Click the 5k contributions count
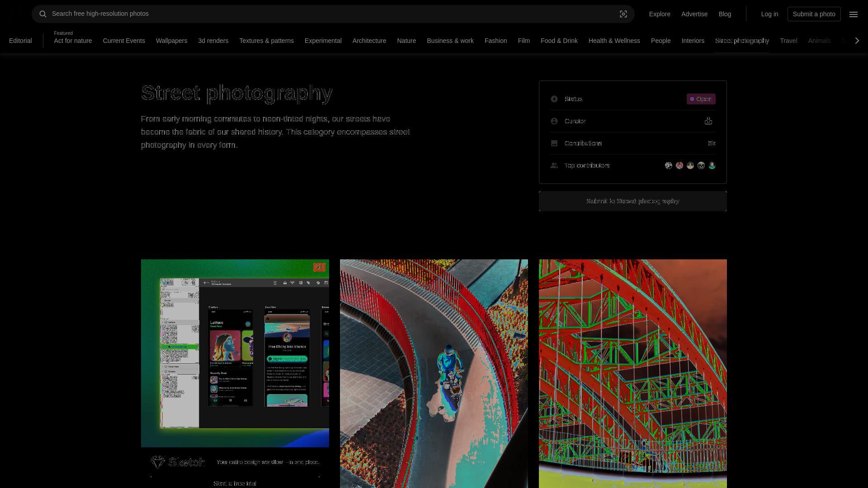 pyautogui.click(x=712, y=143)
